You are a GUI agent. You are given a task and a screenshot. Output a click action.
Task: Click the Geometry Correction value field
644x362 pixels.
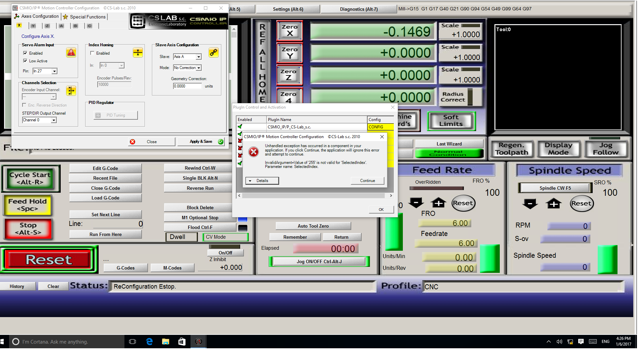click(x=187, y=86)
